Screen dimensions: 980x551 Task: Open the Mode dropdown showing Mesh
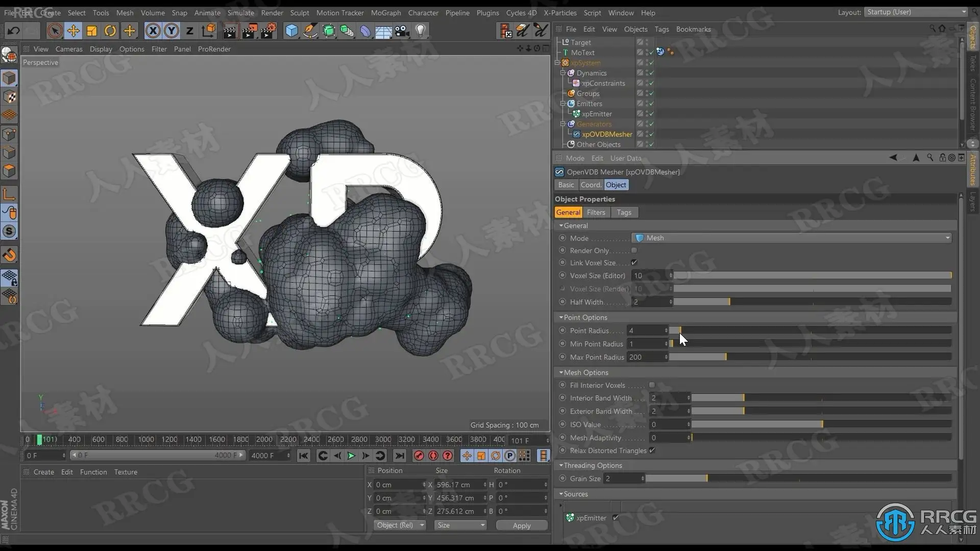(791, 238)
